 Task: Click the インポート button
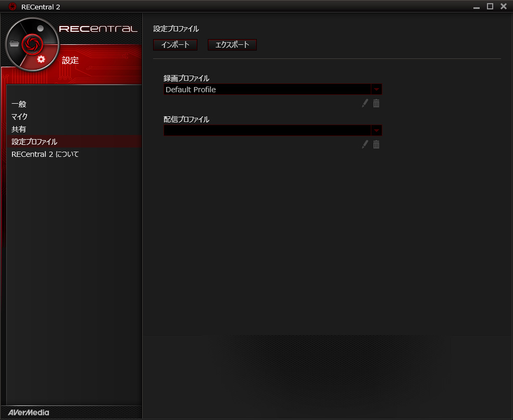coord(176,45)
